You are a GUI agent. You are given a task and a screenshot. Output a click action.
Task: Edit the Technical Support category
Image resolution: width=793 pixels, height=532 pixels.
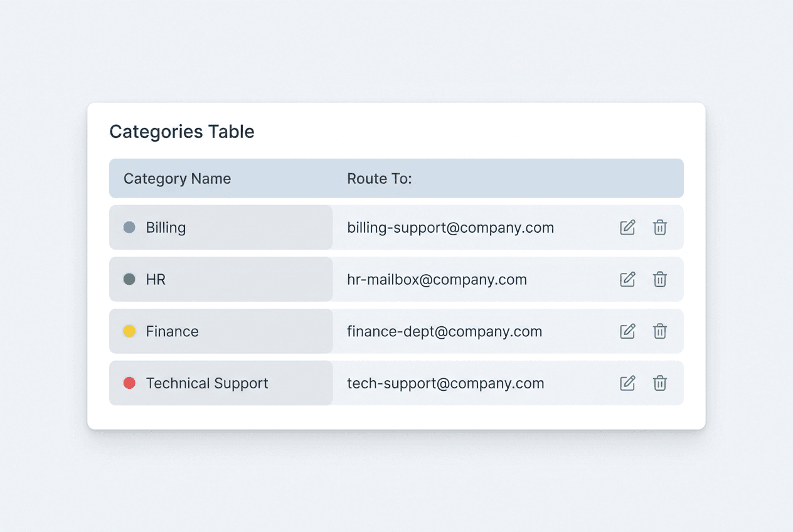coord(627,383)
